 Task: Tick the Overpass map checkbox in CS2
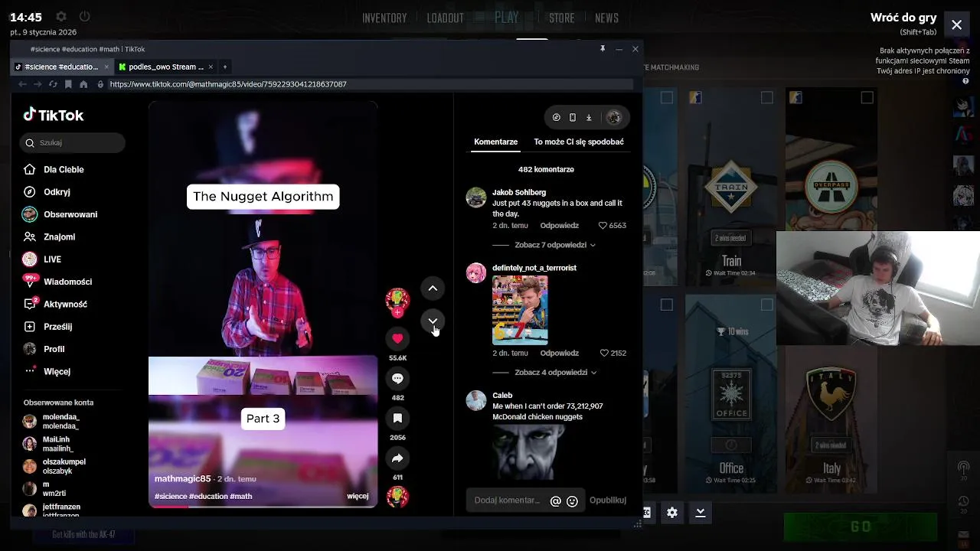(x=867, y=97)
